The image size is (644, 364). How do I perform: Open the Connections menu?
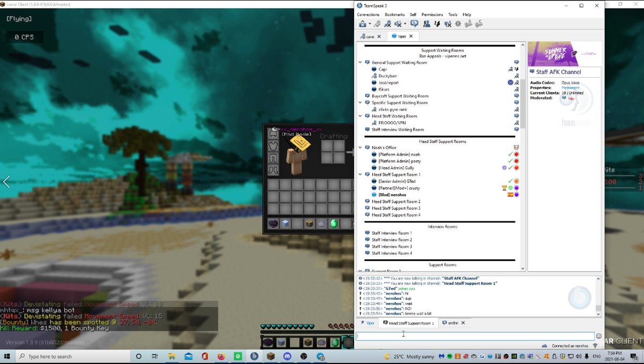[368, 14]
